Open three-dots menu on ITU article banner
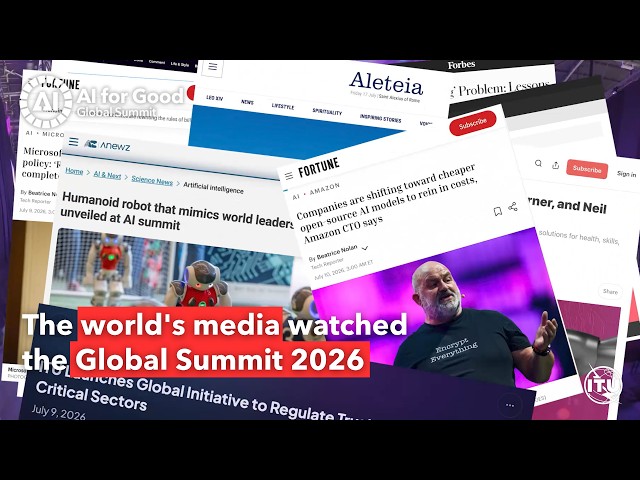The height and width of the screenshot is (480, 640). (510, 405)
